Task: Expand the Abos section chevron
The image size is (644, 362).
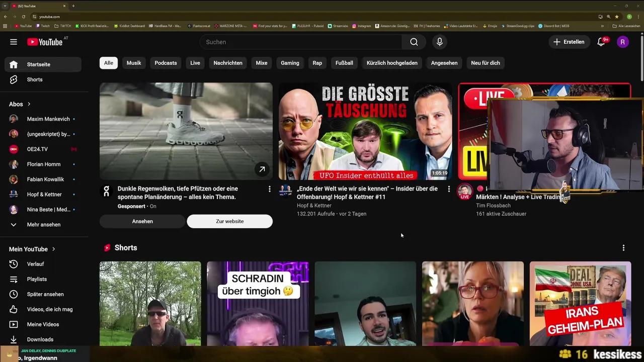Action: (x=29, y=104)
